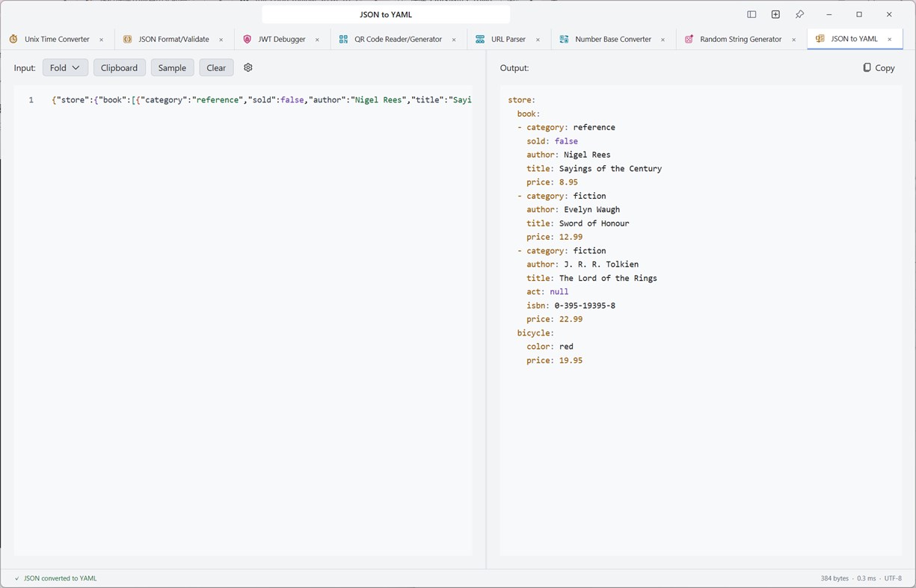Load the Sample JSON input

[172, 67]
